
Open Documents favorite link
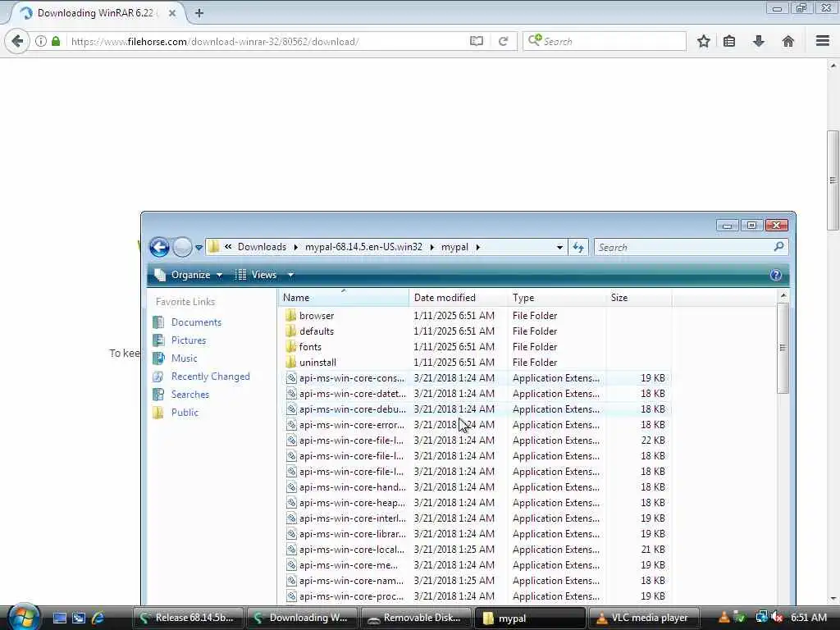pyautogui.click(x=196, y=322)
